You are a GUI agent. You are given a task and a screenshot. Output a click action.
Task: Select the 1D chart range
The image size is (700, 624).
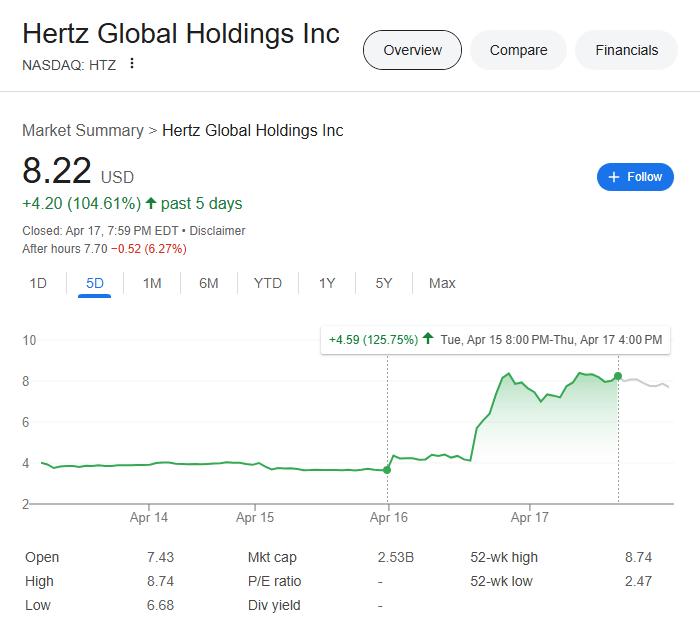[38, 283]
